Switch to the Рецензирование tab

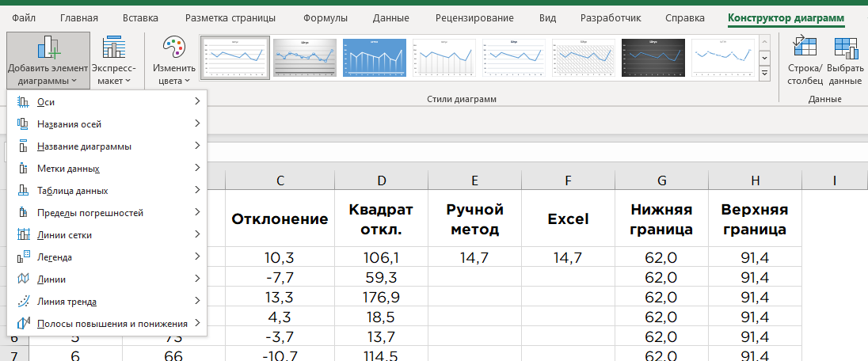(x=474, y=18)
